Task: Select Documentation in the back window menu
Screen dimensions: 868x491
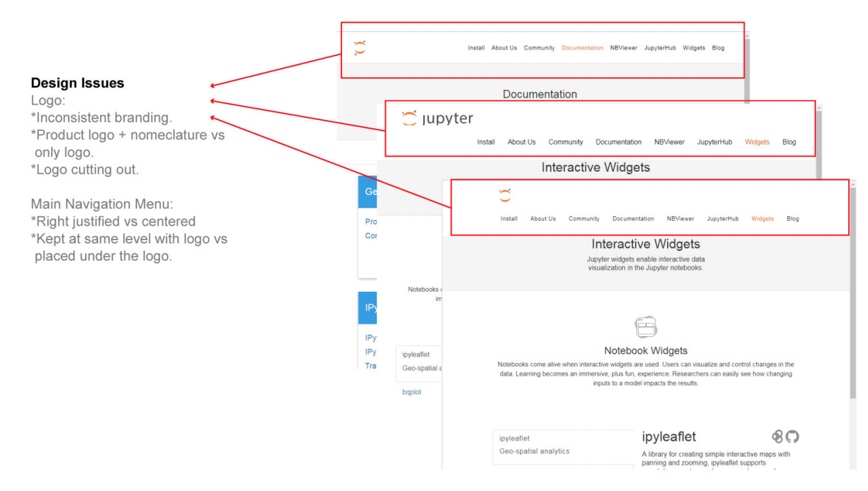Action: tap(583, 48)
